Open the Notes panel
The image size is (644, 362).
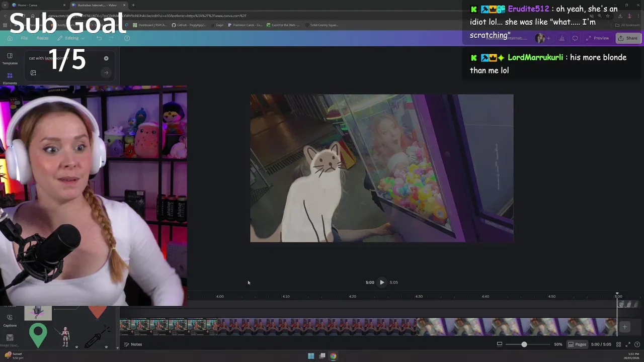coord(133,344)
